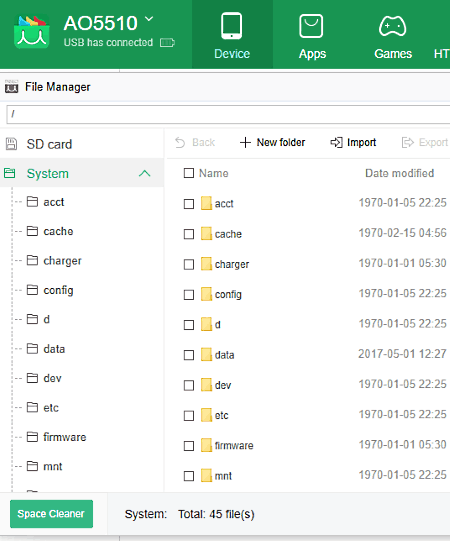Click the battery status icon

point(167,42)
